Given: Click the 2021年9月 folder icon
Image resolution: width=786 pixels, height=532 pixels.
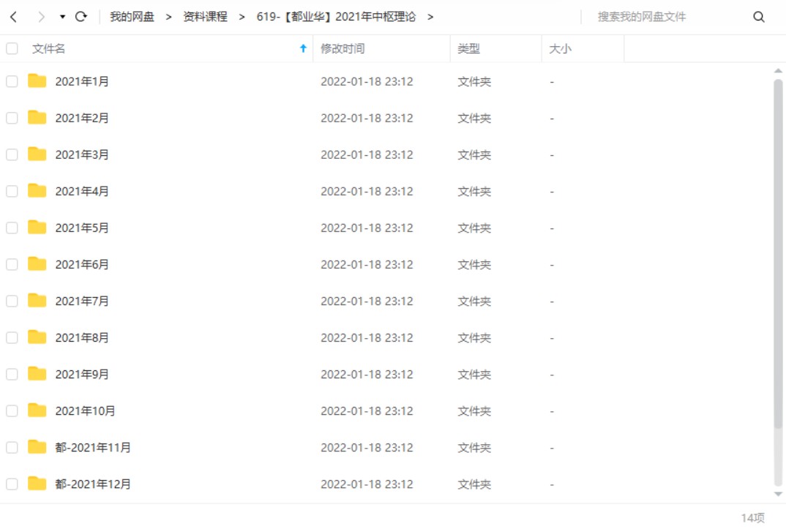Looking at the screenshot, I should (37, 373).
